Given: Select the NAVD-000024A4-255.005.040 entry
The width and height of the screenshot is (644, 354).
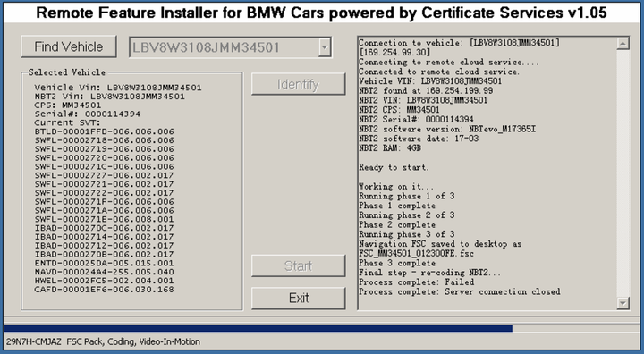Looking at the screenshot, I should point(104,272).
